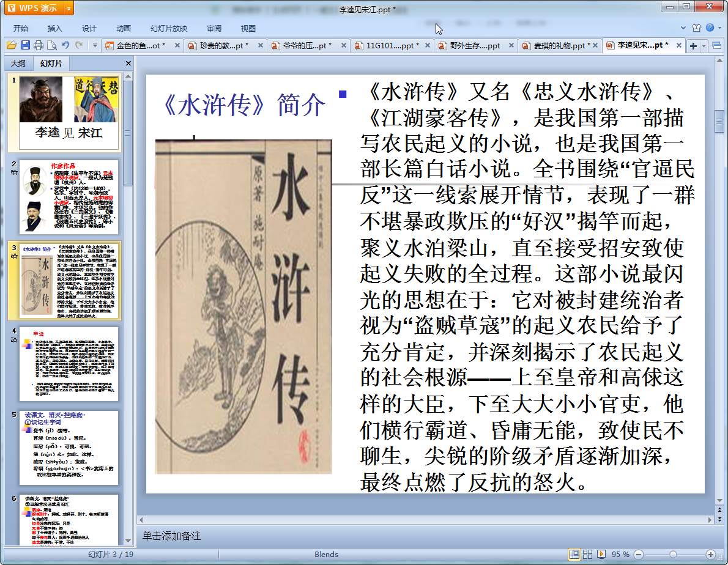Collapse the ribbon with the chevron arrow
728x565 pixels.
683,28
